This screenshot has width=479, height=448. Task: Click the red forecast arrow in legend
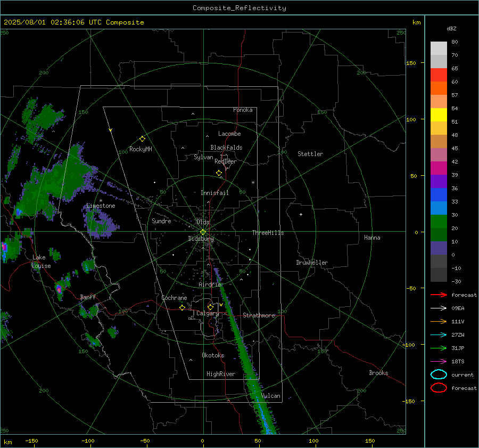point(439,295)
